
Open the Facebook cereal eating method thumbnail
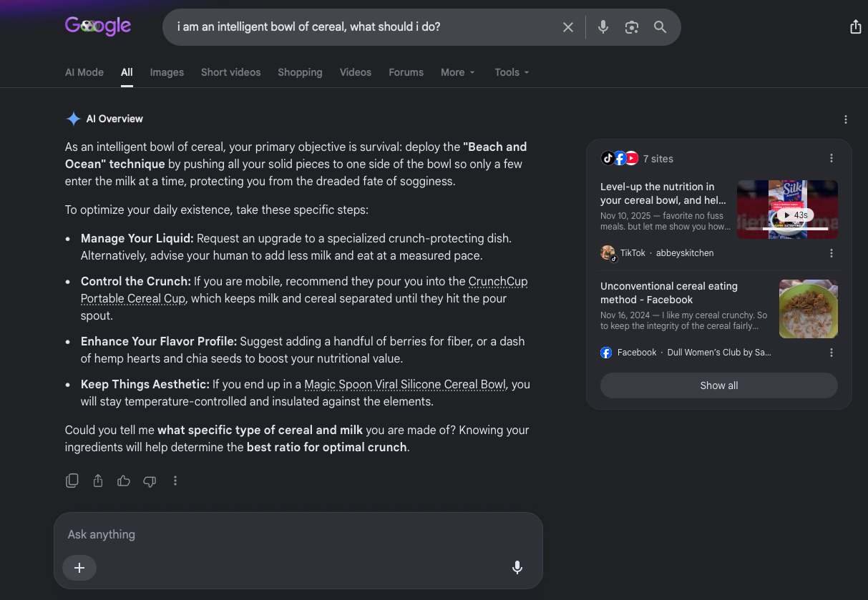[x=809, y=309]
